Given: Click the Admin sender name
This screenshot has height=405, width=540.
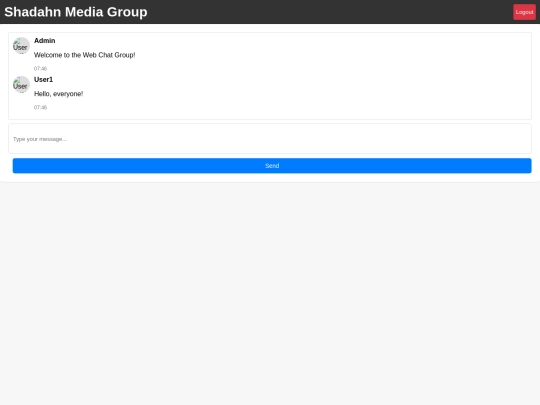Looking at the screenshot, I should [44, 41].
